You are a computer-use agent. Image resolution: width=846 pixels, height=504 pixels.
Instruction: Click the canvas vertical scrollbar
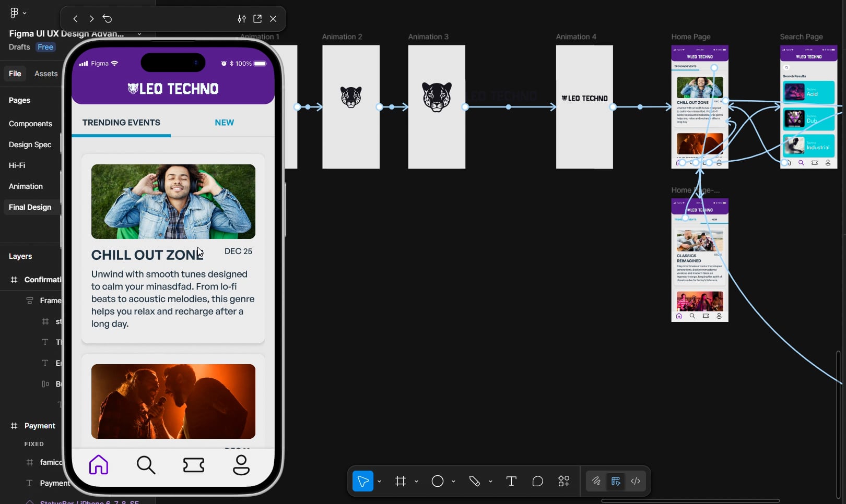(x=839, y=425)
